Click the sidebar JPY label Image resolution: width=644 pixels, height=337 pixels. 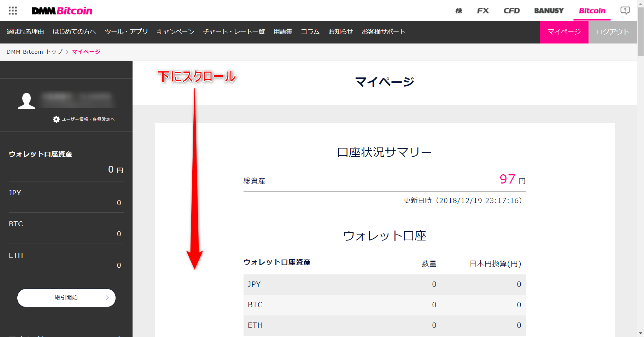coord(15,193)
